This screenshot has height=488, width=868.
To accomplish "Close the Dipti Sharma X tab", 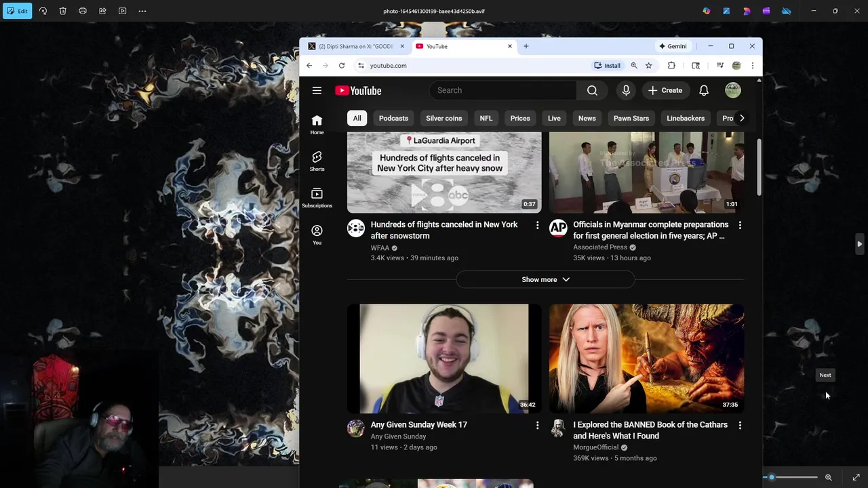I will pyautogui.click(x=402, y=46).
